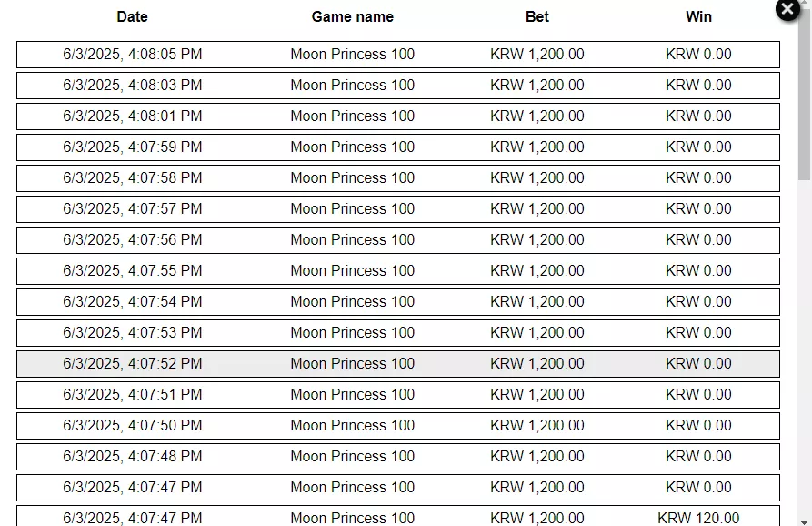Open the 4:07:57 PM bet row
This screenshot has height=526, width=812.
(397, 209)
